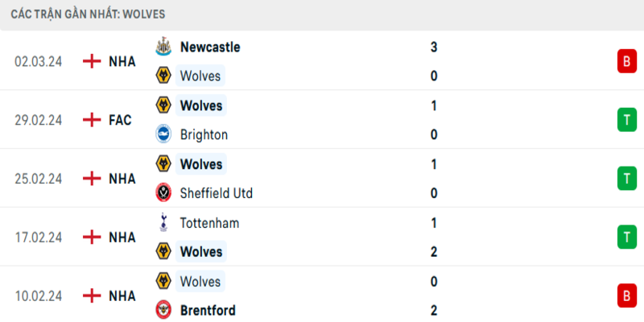Click Newcastle's score of 3

click(434, 47)
